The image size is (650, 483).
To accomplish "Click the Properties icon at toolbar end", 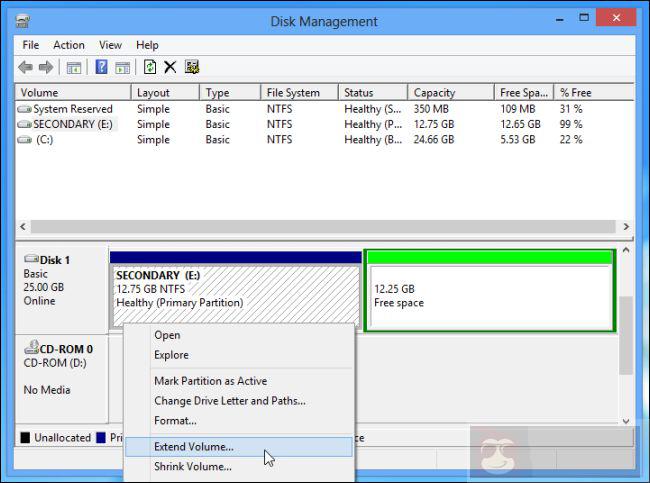I will point(192,67).
